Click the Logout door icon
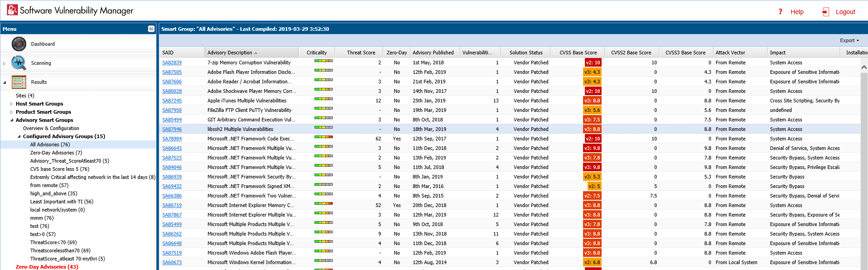Image resolution: width=868 pixels, height=270 pixels. click(x=825, y=12)
